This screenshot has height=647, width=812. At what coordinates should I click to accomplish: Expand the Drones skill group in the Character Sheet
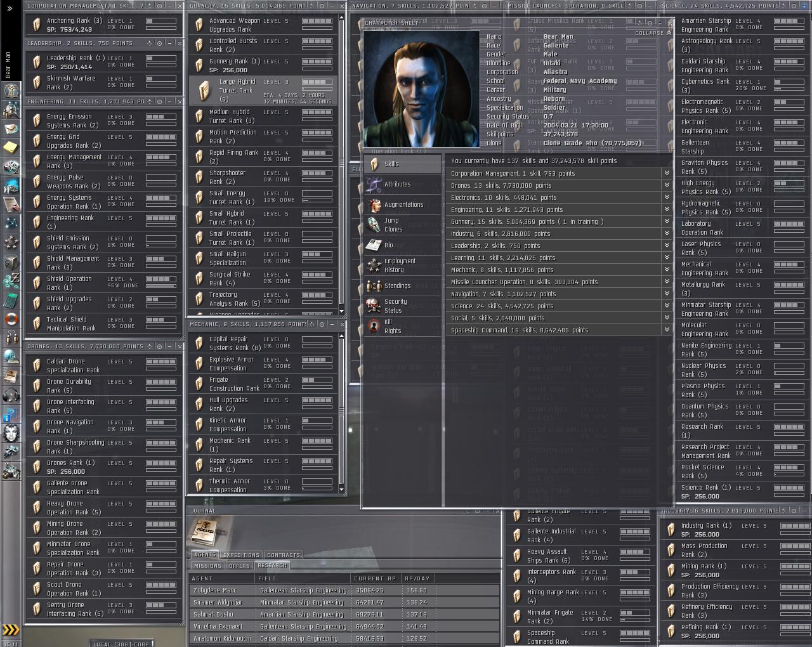click(x=666, y=186)
